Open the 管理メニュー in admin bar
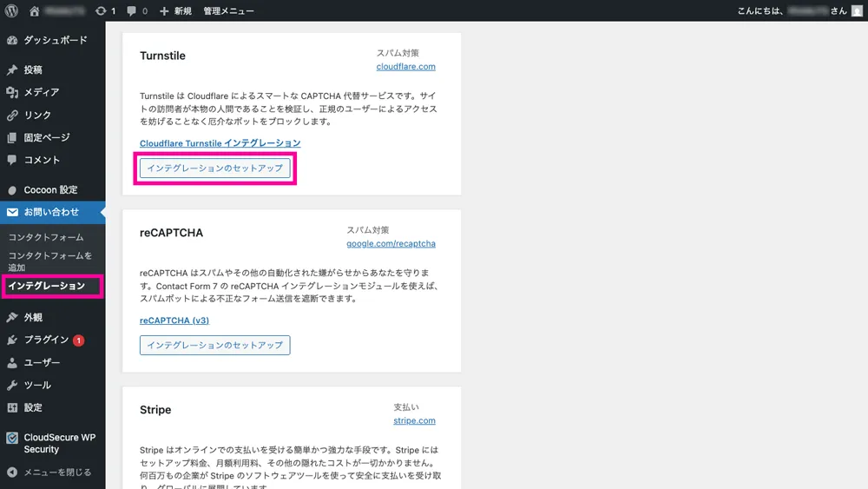868x489 pixels. coord(228,10)
